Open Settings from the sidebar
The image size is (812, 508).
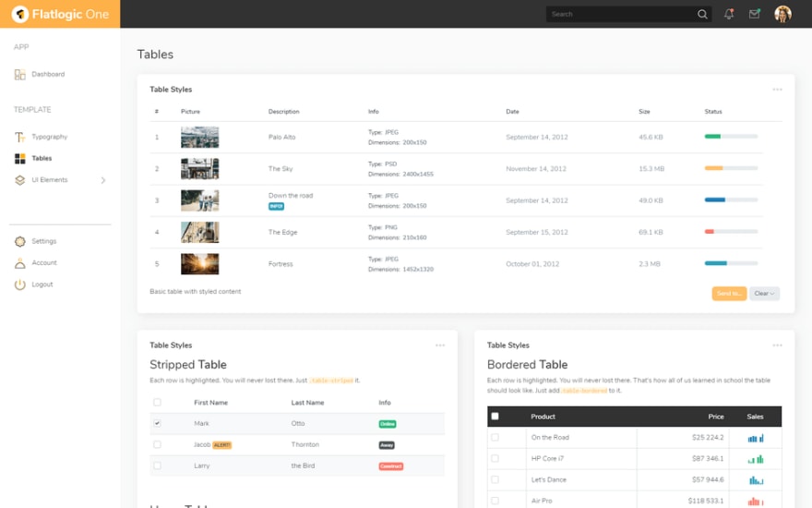click(44, 242)
